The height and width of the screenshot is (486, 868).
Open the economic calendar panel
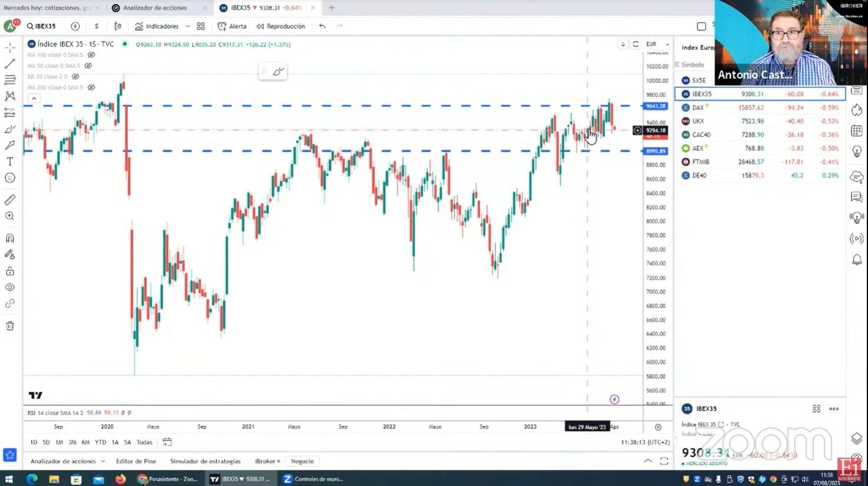point(857,131)
